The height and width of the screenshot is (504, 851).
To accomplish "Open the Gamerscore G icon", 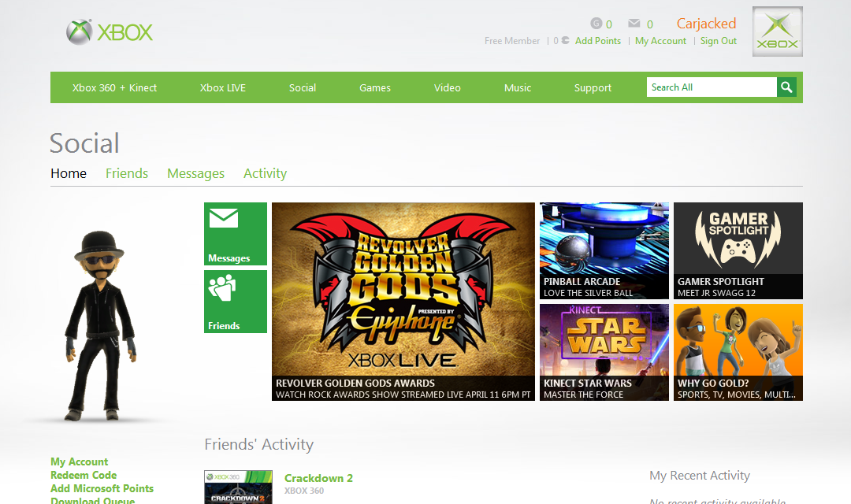I will (596, 24).
